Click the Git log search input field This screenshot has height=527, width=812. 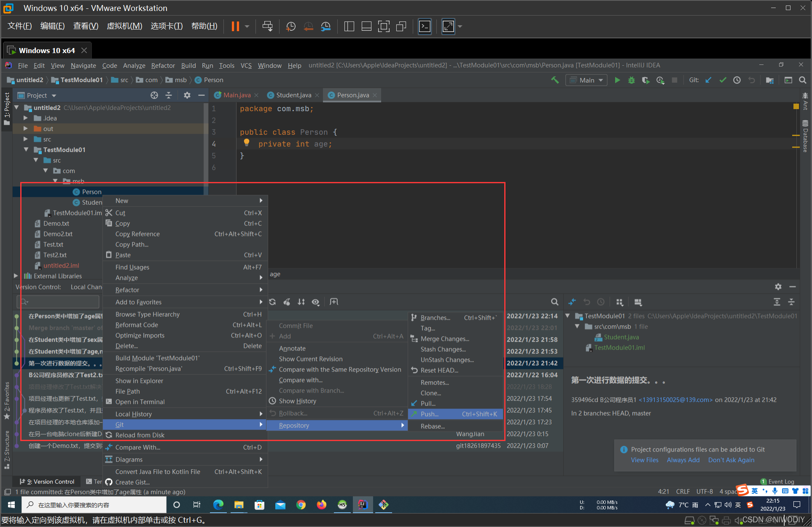click(58, 302)
